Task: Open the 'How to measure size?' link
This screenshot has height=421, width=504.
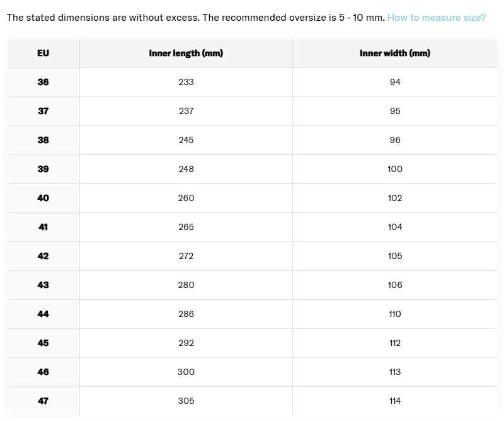Action: pyautogui.click(x=436, y=17)
